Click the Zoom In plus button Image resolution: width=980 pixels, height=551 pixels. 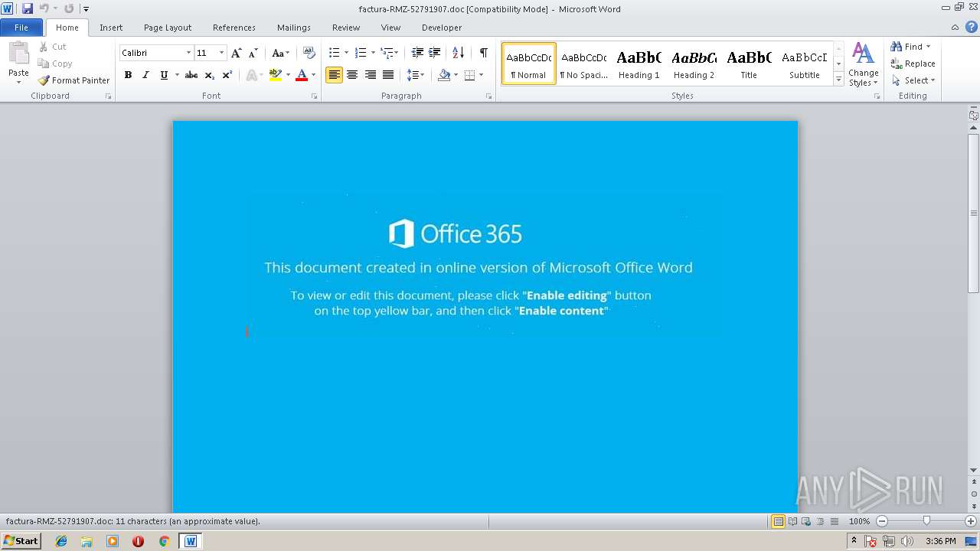point(970,521)
